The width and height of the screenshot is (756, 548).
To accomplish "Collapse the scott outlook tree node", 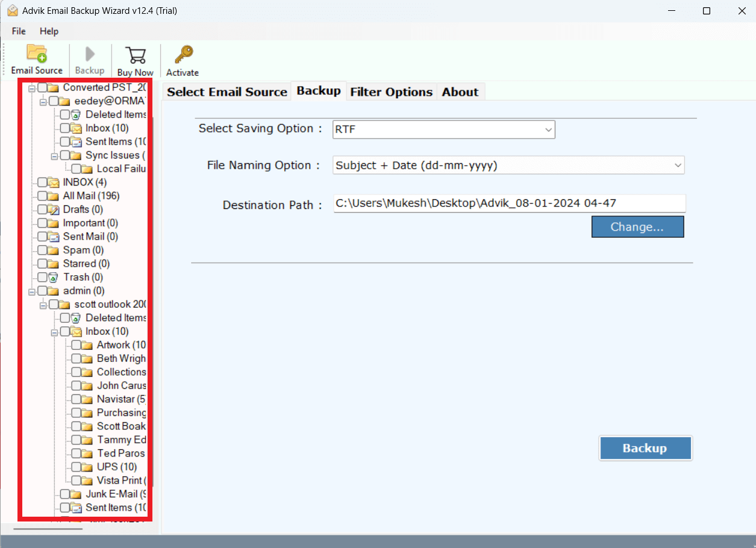I will click(x=43, y=305).
